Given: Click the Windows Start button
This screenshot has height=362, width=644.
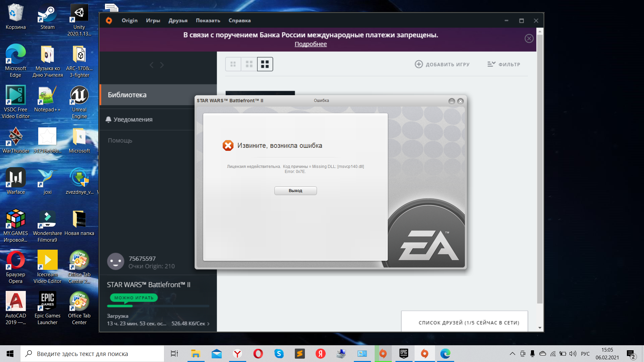Looking at the screenshot, I should click(x=10, y=354).
